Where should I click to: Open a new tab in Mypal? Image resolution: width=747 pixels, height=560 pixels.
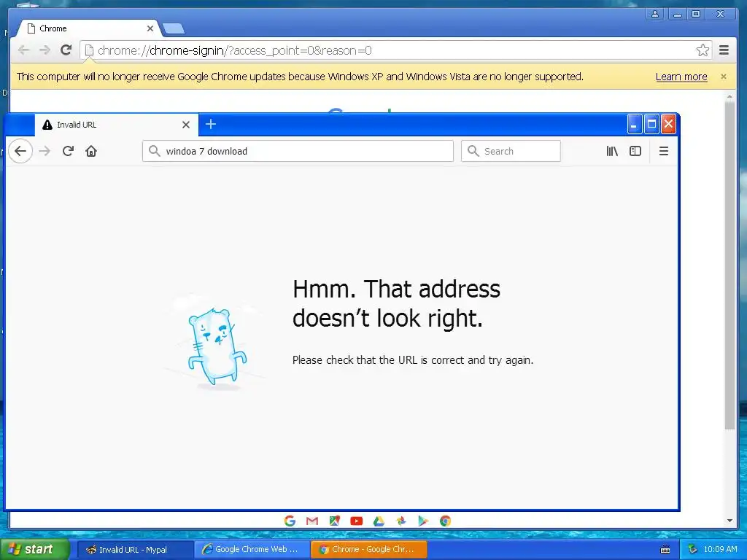(x=211, y=124)
